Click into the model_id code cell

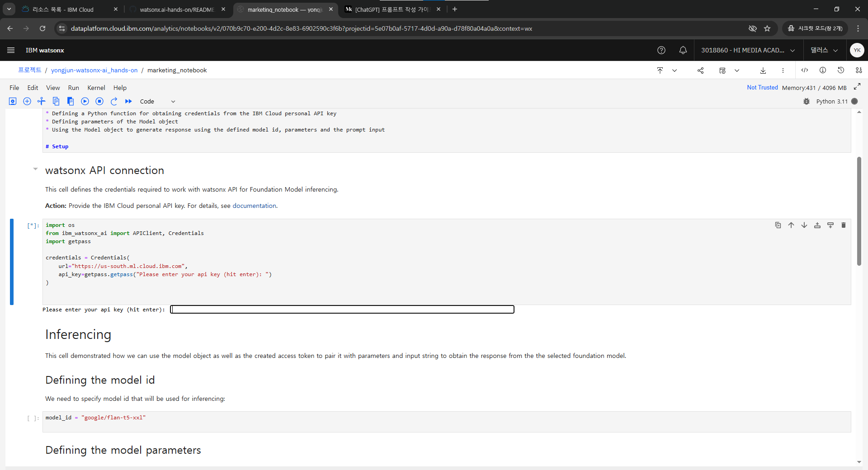(x=447, y=422)
